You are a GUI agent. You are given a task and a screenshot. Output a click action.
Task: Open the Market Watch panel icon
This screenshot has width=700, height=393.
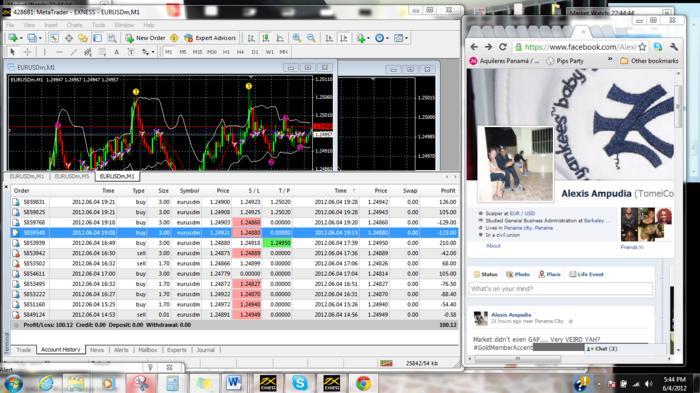54,38
